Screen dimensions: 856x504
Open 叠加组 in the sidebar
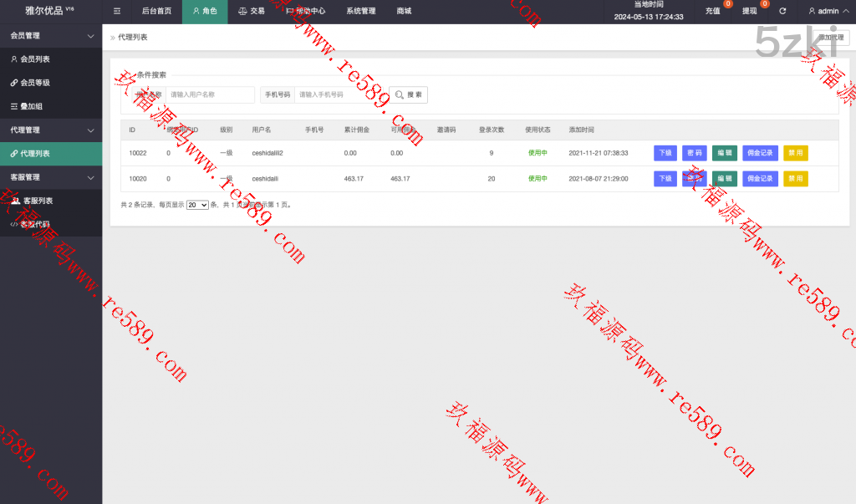(x=32, y=106)
